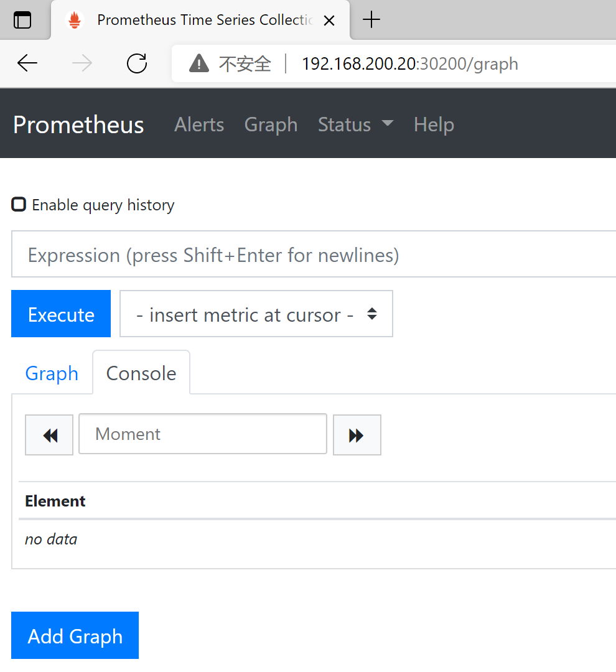Open Help in the navbar
Screen dimensions: 616x672
[x=434, y=124]
